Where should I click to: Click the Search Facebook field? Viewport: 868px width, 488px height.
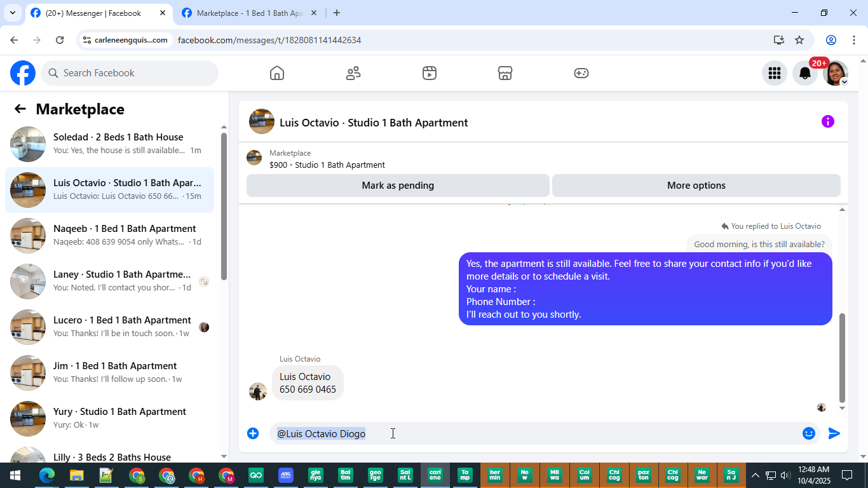130,73
